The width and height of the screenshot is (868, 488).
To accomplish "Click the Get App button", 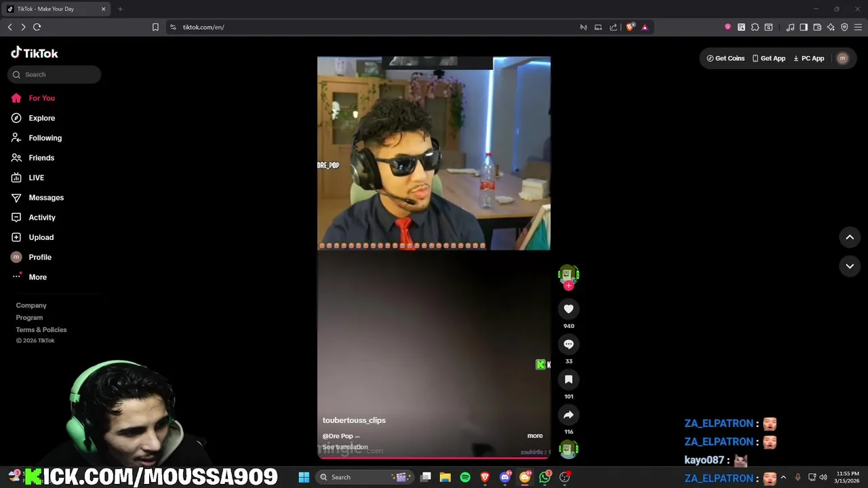I will [x=768, y=58].
